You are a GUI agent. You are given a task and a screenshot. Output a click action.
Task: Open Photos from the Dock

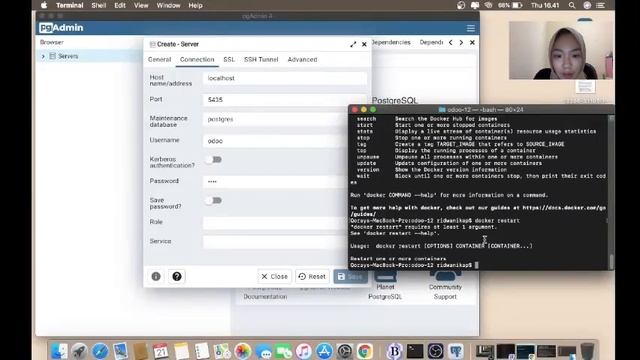tap(242, 351)
